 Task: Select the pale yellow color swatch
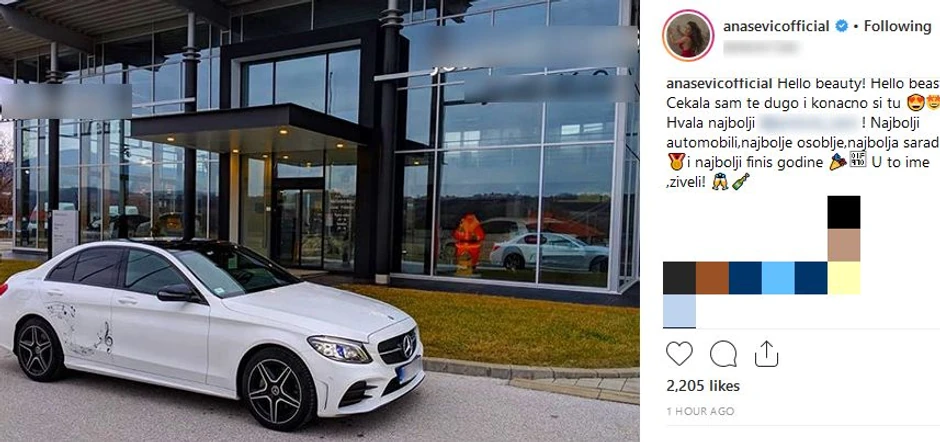coord(843,278)
